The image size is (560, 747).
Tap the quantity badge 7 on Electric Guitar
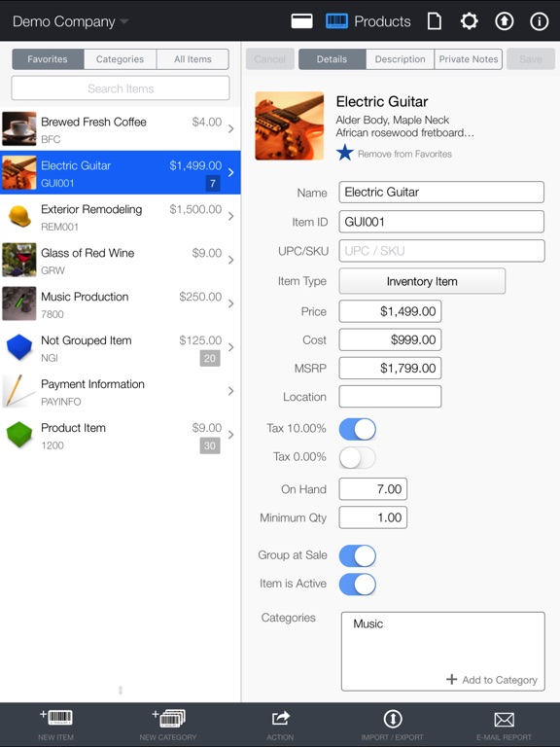click(213, 184)
